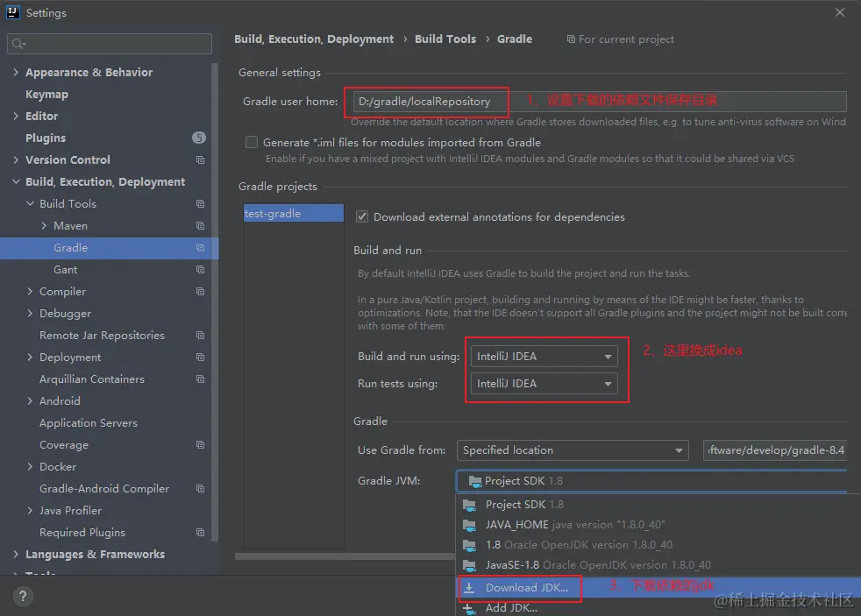Choose Download JDK... option

point(658,587)
